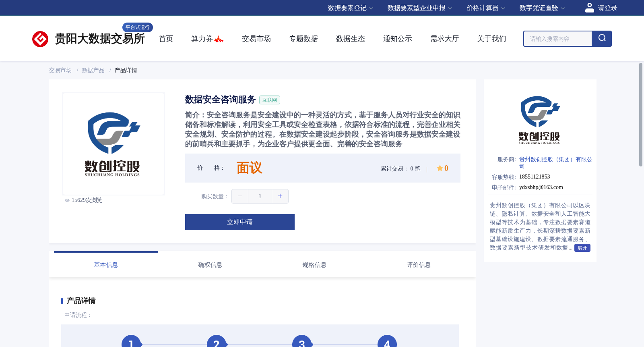The width and height of the screenshot is (644, 347).
Task: Open 通知公示 navigation item
Action: coord(398,39)
